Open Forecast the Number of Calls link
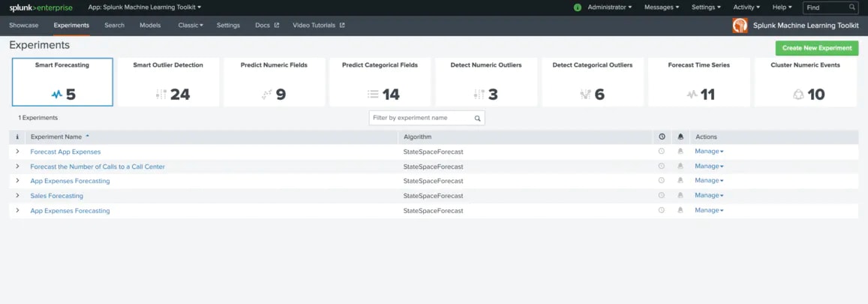868x304 pixels. [x=98, y=167]
